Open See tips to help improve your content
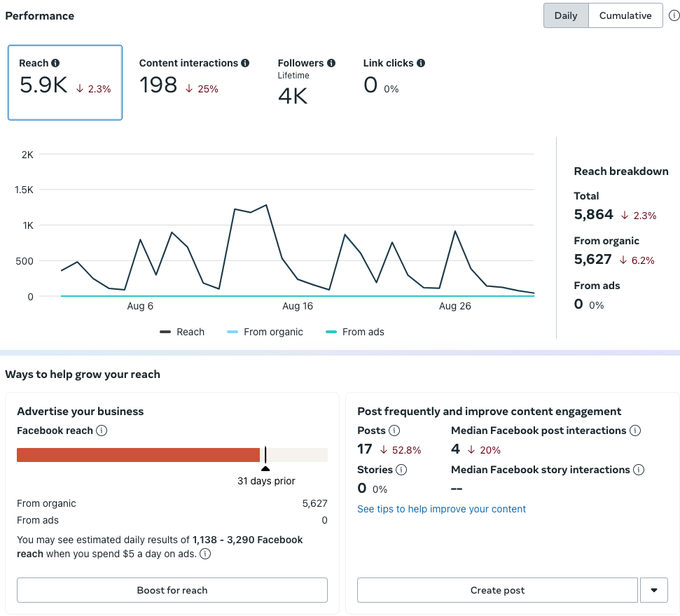 (441, 509)
